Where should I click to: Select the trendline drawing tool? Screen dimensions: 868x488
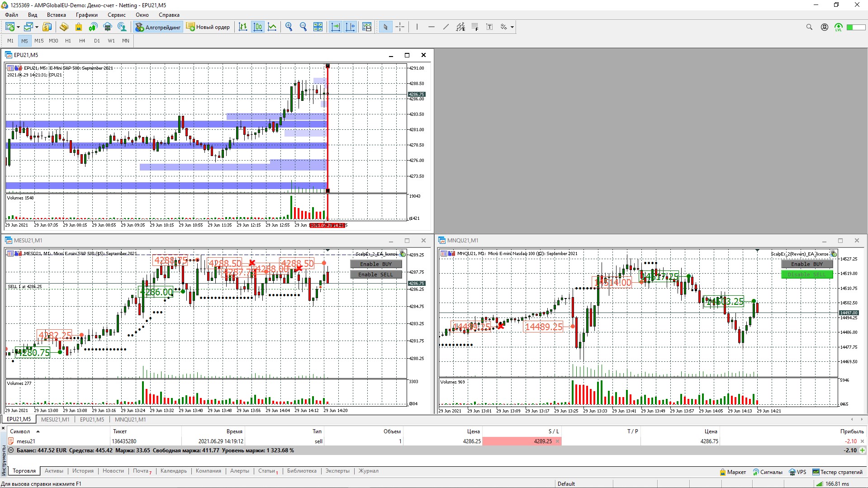pyautogui.click(x=446, y=27)
